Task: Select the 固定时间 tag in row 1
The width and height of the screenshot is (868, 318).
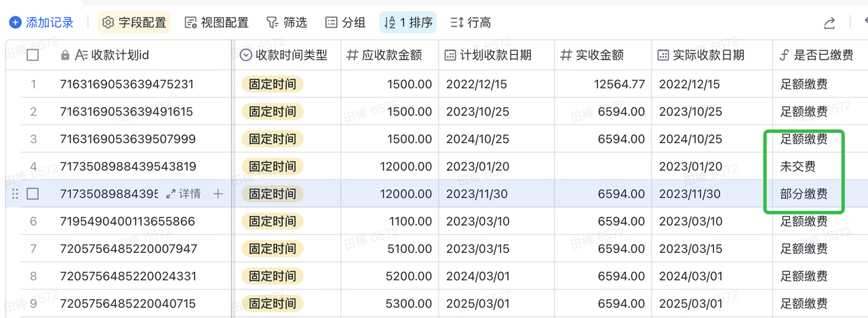Action: tap(273, 85)
